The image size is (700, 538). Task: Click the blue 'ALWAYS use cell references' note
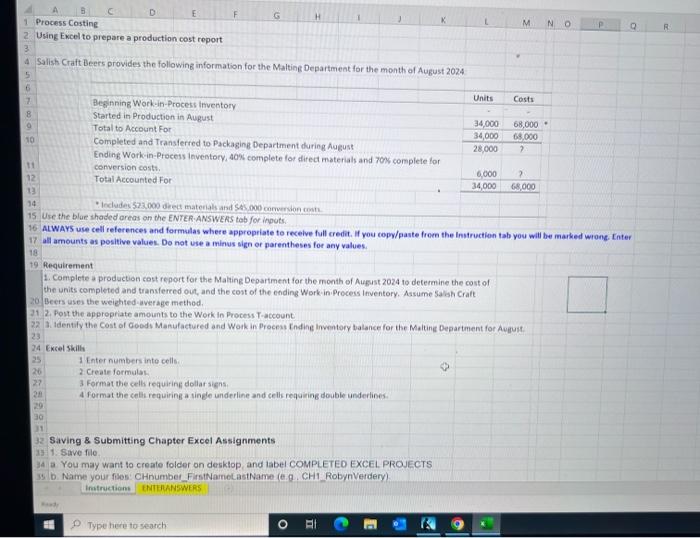[336, 237]
